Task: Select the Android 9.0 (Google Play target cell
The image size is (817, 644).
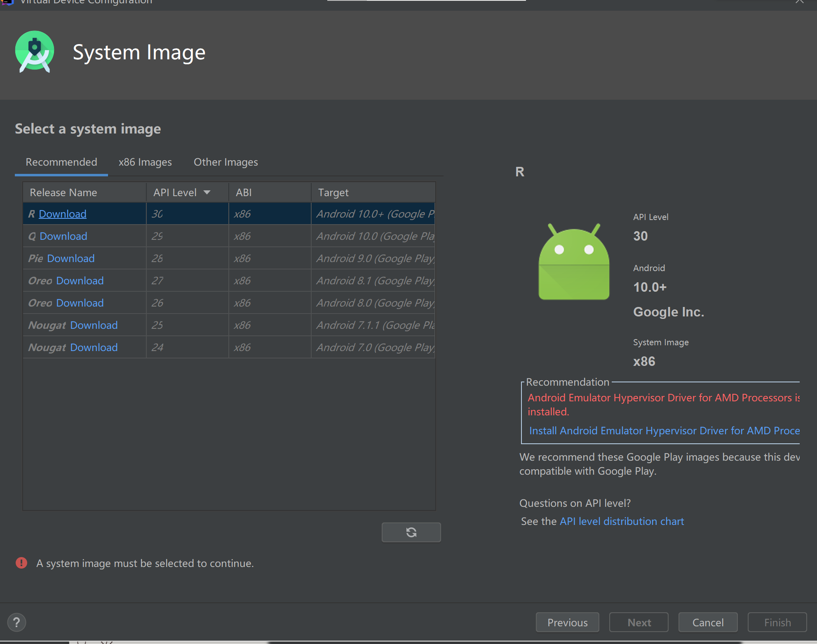Action: (x=373, y=258)
